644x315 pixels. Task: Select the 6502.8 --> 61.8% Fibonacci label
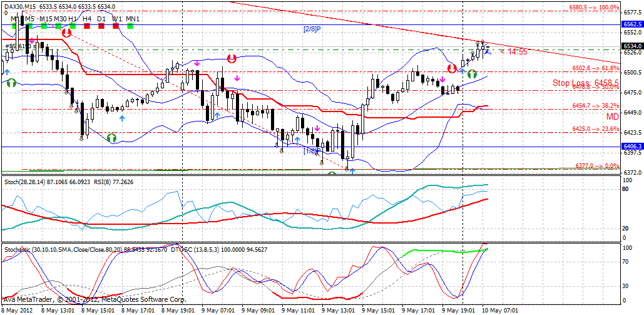tap(596, 68)
